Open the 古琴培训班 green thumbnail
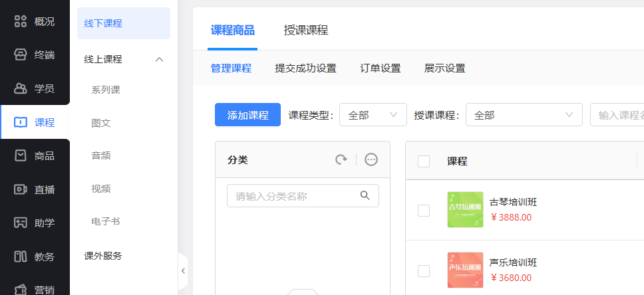 [x=465, y=209]
